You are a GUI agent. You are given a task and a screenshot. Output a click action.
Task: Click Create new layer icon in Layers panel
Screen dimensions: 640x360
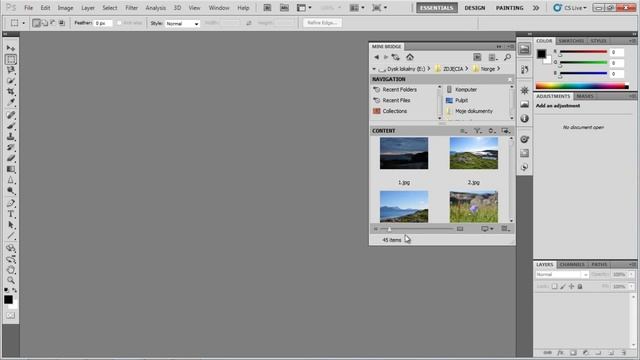tap(611, 353)
